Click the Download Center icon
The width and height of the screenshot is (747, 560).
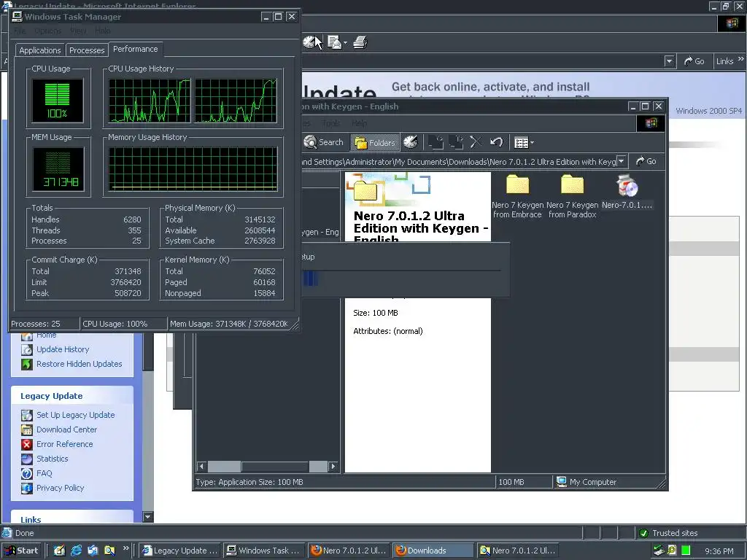[x=27, y=429]
